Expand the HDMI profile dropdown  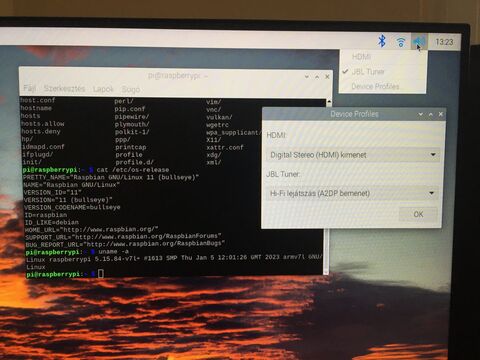click(x=353, y=155)
